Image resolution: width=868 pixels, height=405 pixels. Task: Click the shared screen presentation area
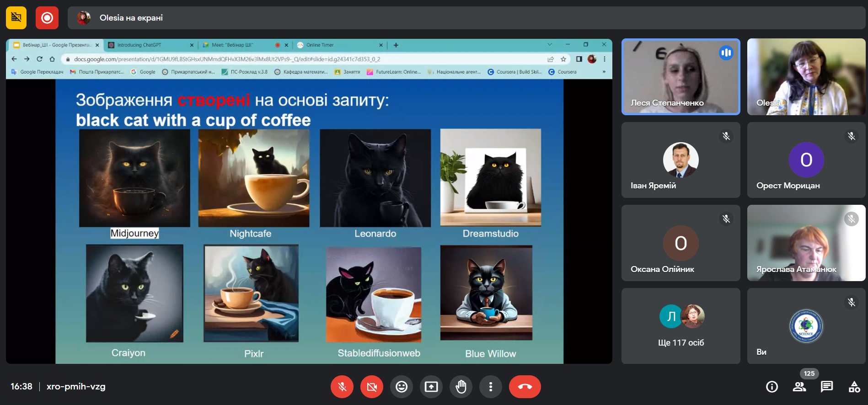309,221
